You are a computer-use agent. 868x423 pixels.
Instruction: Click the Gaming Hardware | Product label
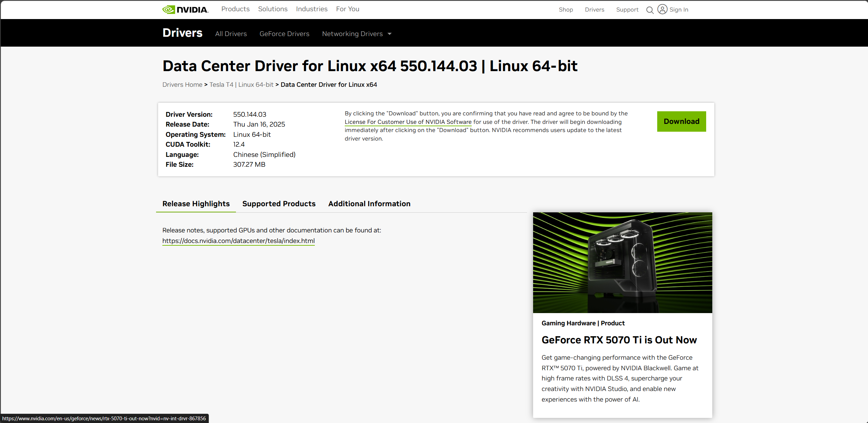pyautogui.click(x=583, y=323)
